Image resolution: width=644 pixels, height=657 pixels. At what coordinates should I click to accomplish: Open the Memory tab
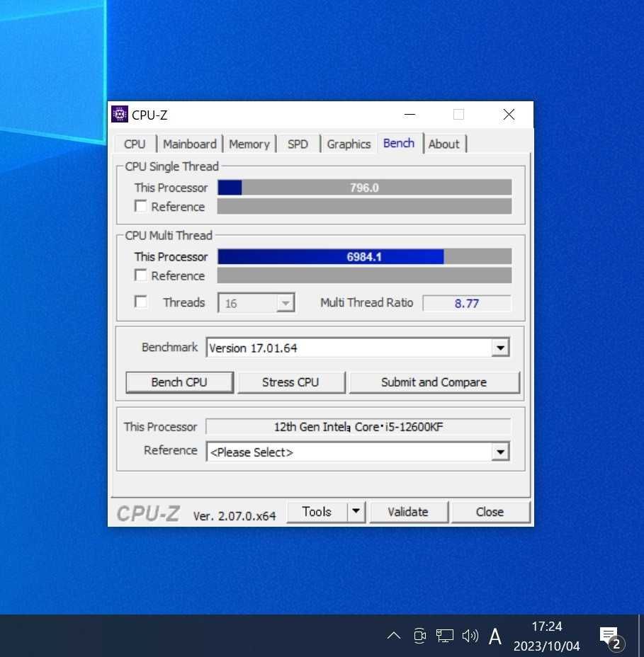pos(249,144)
